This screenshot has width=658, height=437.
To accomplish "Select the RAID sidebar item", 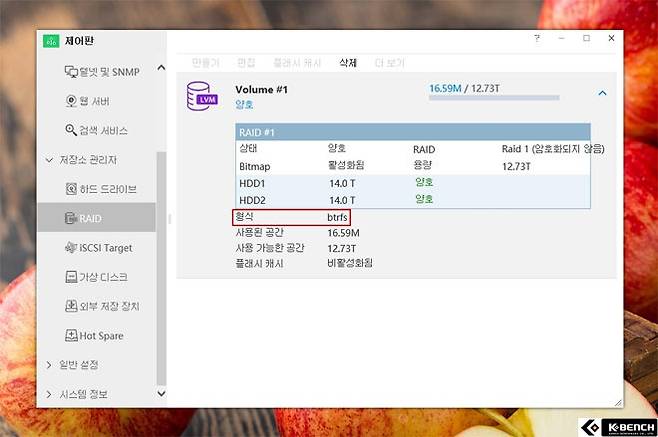I will click(x=91, y=217).
